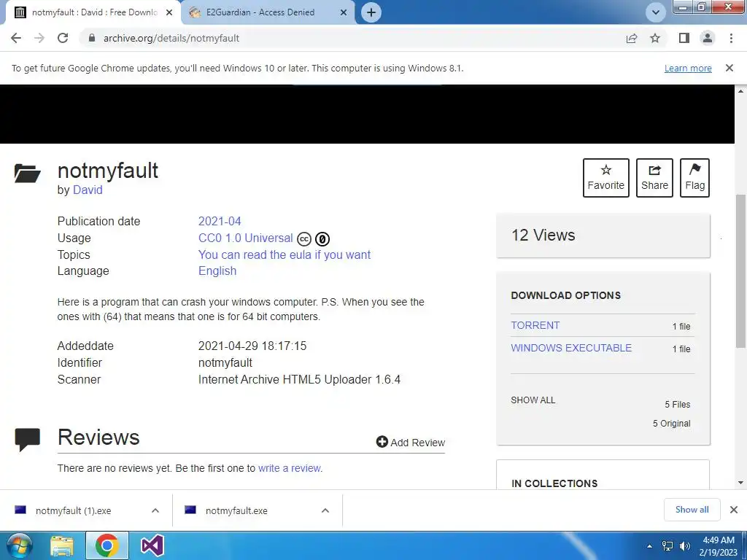Click the vertical scrollbar thumb
Image resolution: width=747 pixels, height=560 pixels.
[741, 271]
